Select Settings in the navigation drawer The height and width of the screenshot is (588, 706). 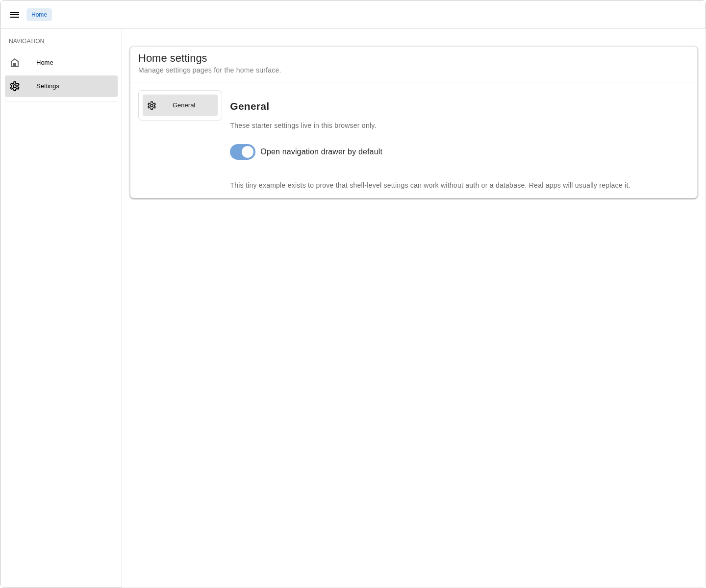[61, 86]
